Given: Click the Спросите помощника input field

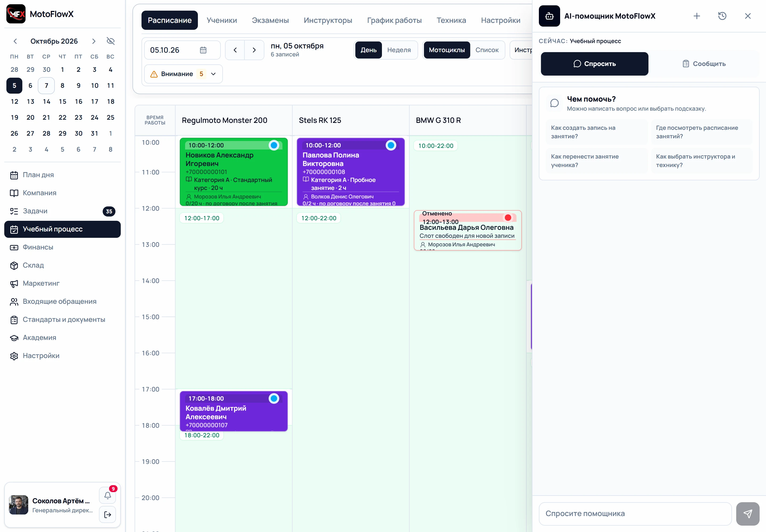Looking at the screenshot, I should [x=635, y=514].
